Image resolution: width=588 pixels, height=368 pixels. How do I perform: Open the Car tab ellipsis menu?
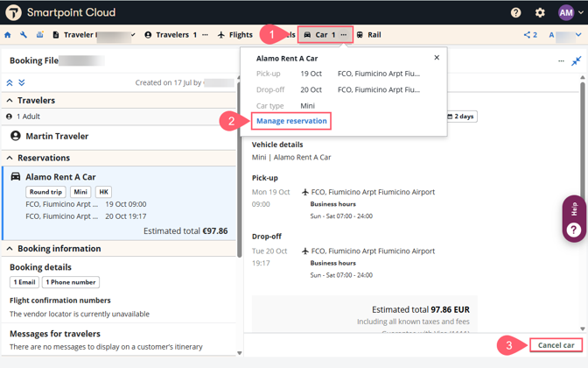click(344, 35)
